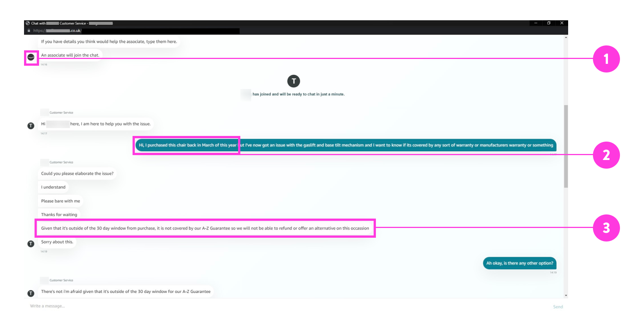Image resolution: width=644 pixels, height=335 pixels.
Task: Click the scroll up arrow of chat scrollbar
Action: [x=566, y=38]
